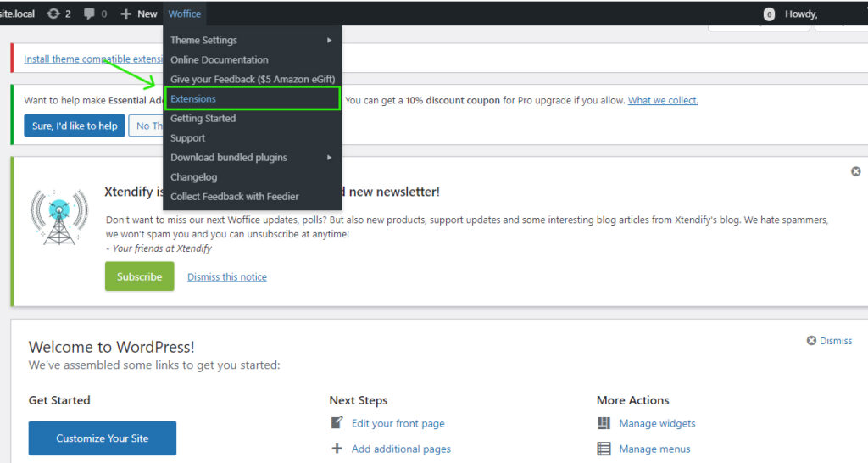
Task: Click the plus New icon
Action: point(126,14)
